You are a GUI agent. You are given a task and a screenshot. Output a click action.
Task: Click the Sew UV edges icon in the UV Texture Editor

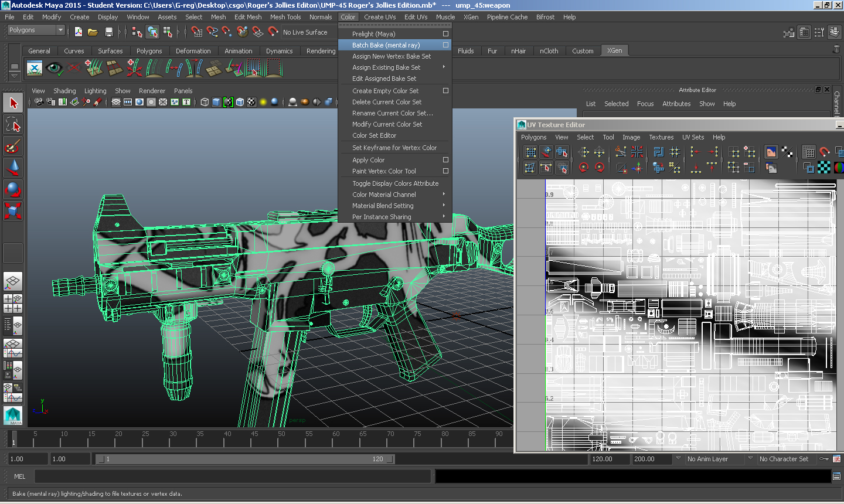coord(637,152)
